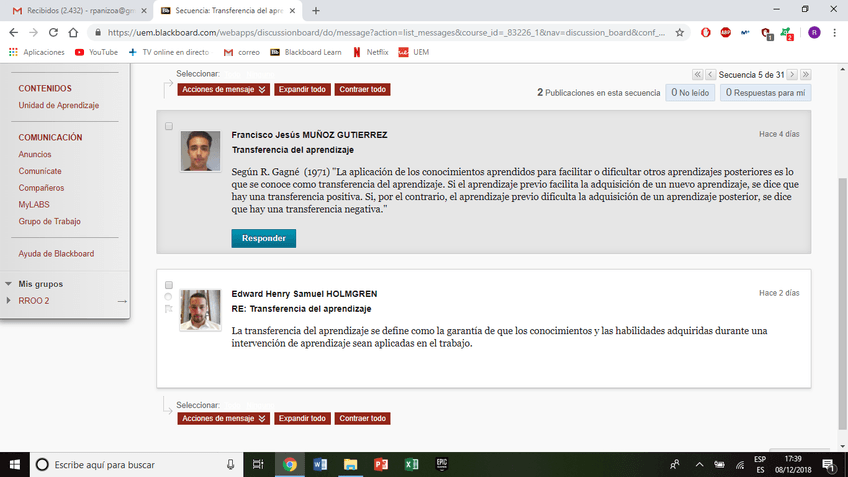This screenshot has width=848, height=477.
Task: Open Epic Games launcher from the taskbar
Action: coord(442,465)
